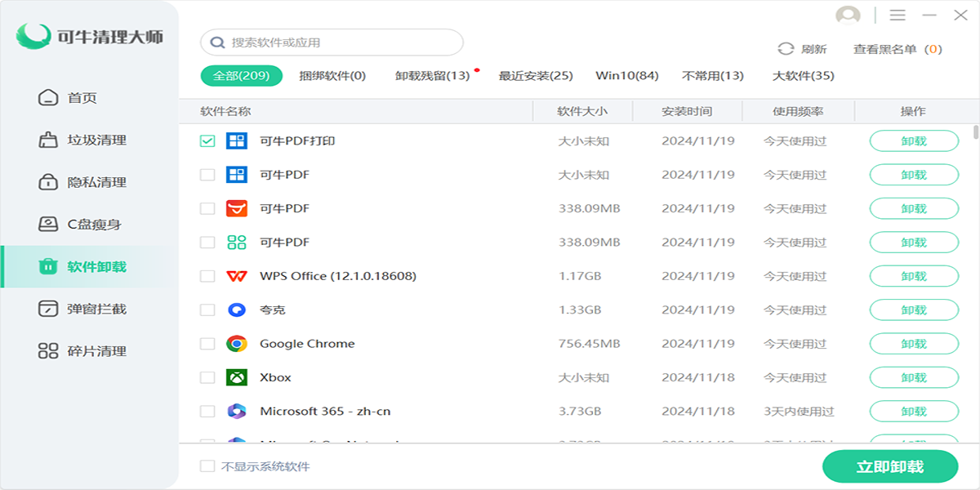Click the 刷新 refresh arrows icon
Image resolution: width=980 pixels, height=490 pixels.
[x=786, y=49]
